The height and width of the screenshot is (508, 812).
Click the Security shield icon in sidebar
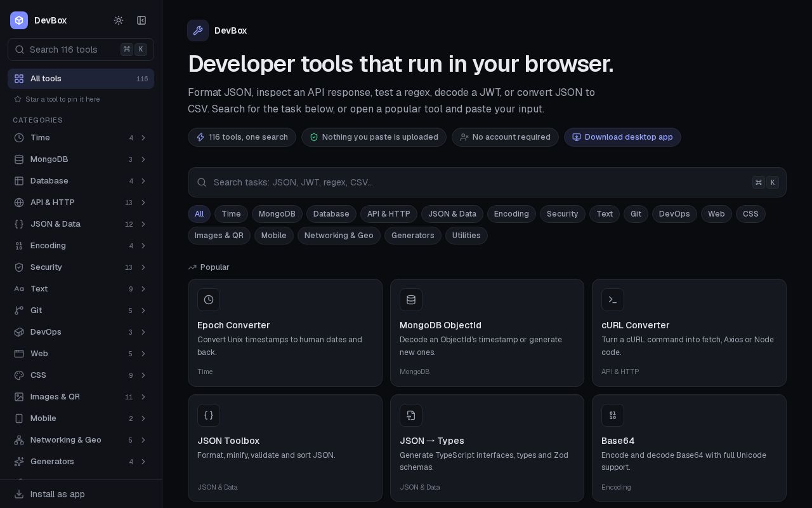point(19,267)
